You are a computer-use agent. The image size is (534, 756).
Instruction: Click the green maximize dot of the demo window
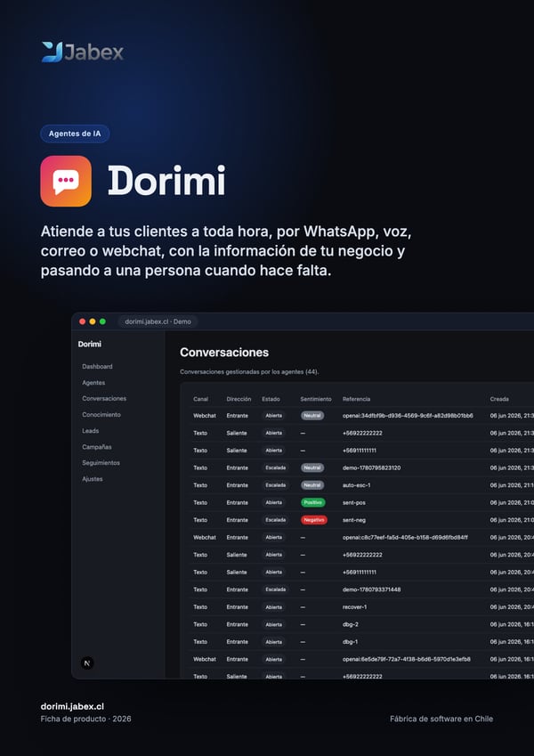(102, 321)
